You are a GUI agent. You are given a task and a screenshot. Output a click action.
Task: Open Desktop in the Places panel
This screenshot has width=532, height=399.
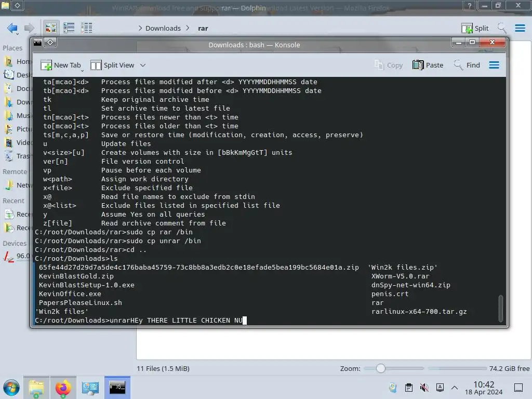pos(17,75)
